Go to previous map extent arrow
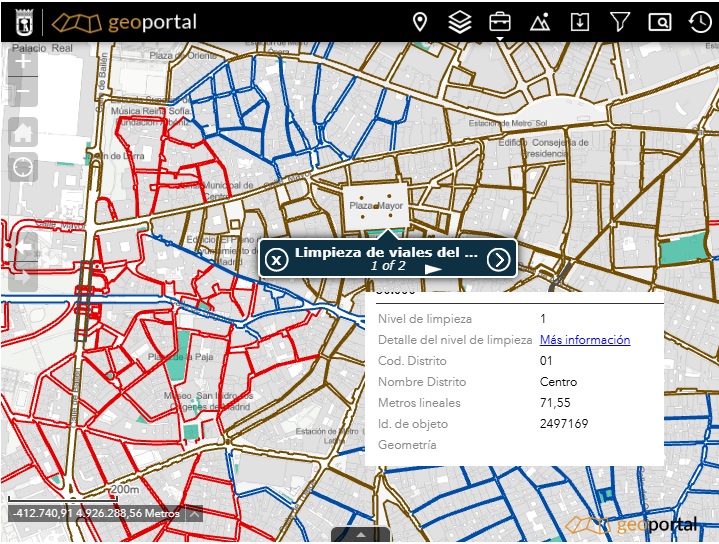The width and height of the screenshot is (719, 544). click(x=23, y=247)
